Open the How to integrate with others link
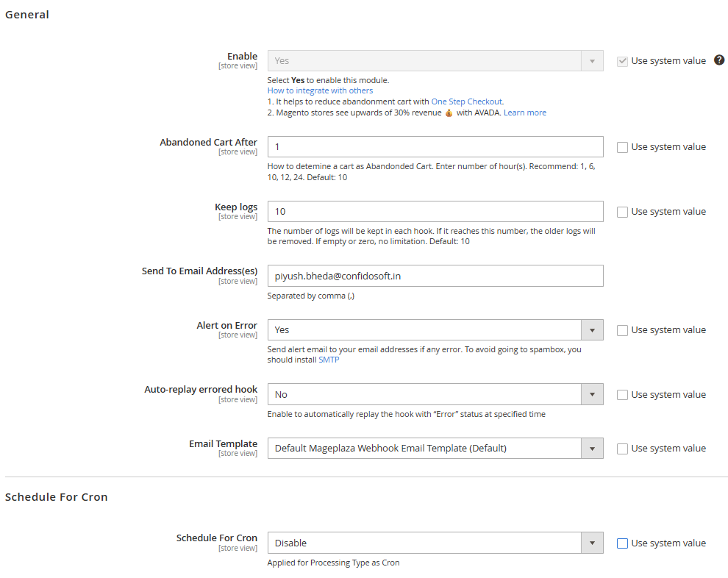 [320, 90]
